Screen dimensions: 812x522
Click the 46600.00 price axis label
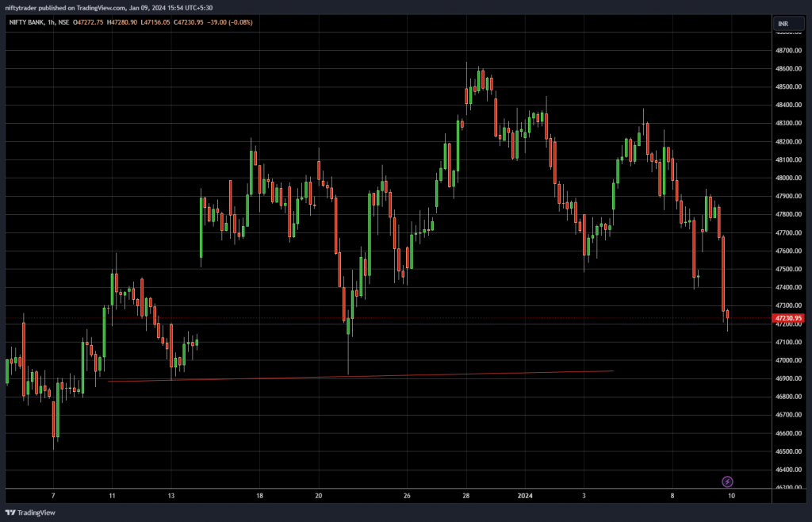[x=788, y=433]
